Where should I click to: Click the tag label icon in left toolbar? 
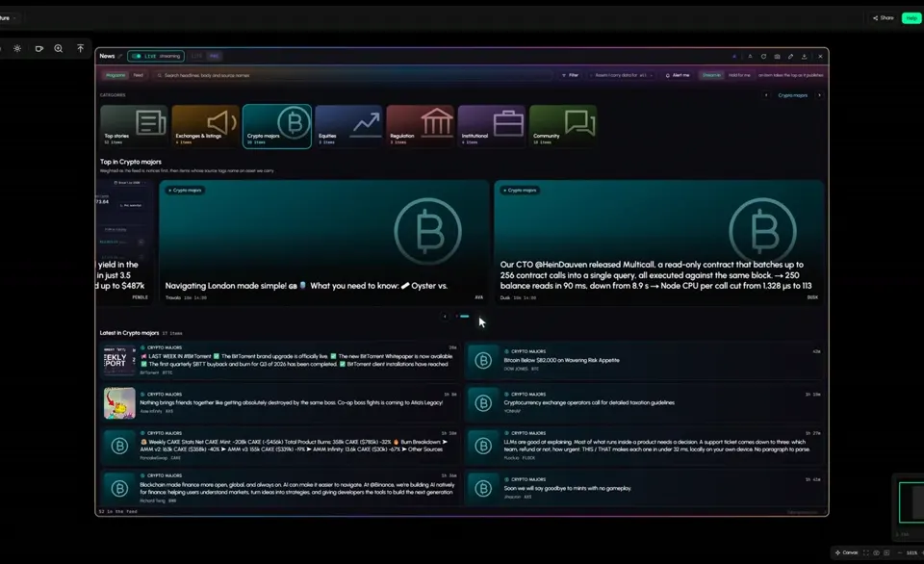(x=38, y=48)
